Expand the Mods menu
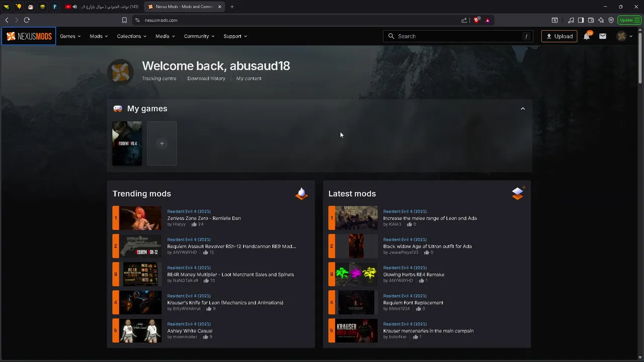This screenshot has height=362, width=644. [99, 36]
